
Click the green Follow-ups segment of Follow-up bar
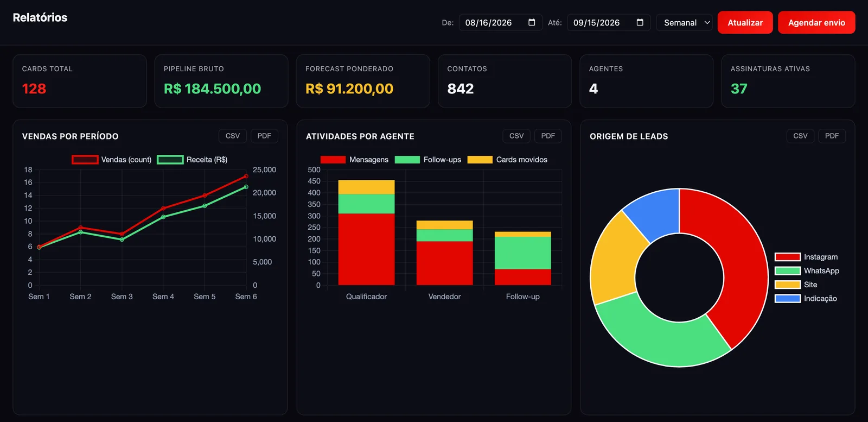click(x=522, y=253)
